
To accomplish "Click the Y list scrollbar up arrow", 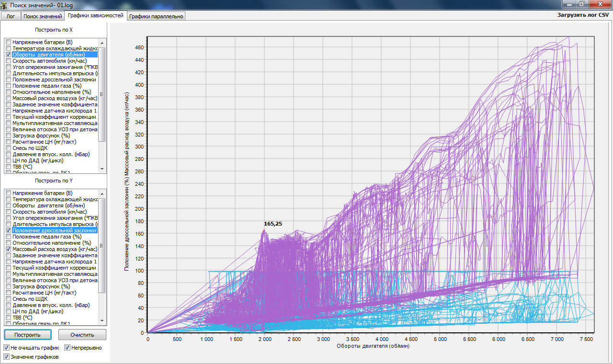I will 102,193.
